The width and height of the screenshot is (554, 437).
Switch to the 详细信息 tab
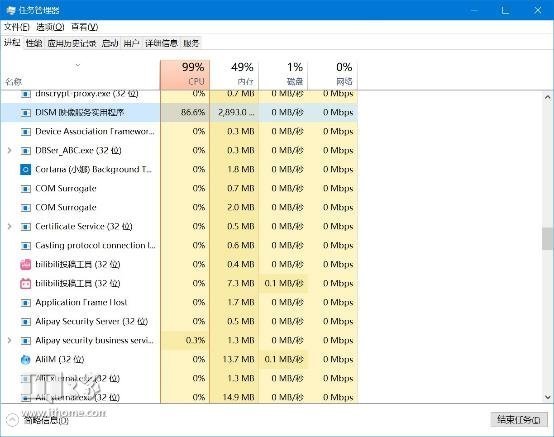pos(161,43)
